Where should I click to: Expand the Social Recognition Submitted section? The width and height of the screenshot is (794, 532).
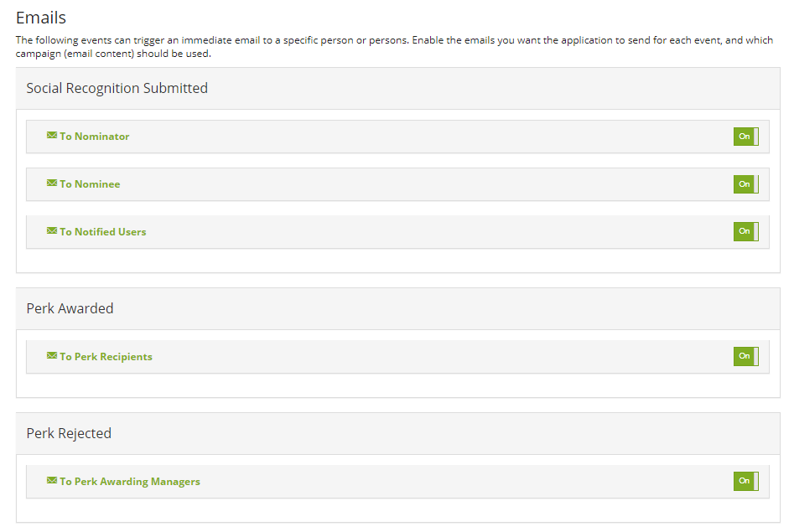(x=117, y=87)
